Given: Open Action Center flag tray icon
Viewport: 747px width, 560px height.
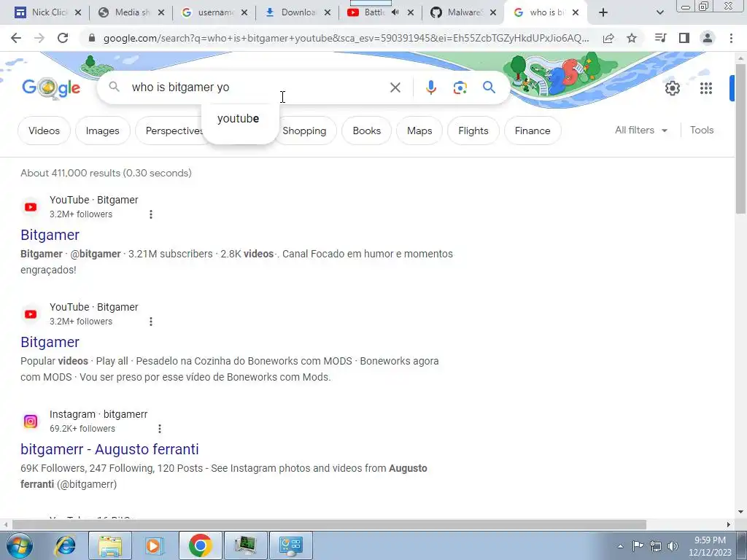Looking at the screenshot, I should (x=638, y=546).
